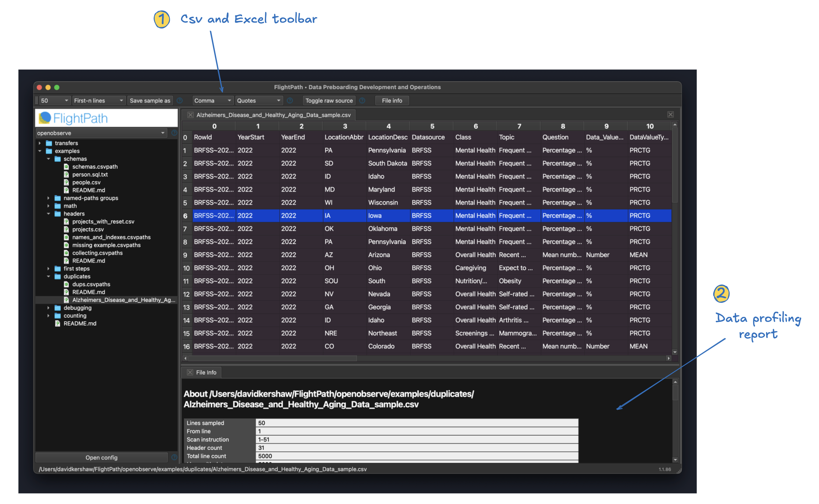Click help icon after Toggle raw source
The image size is (819, 504).
click(362, 101)
